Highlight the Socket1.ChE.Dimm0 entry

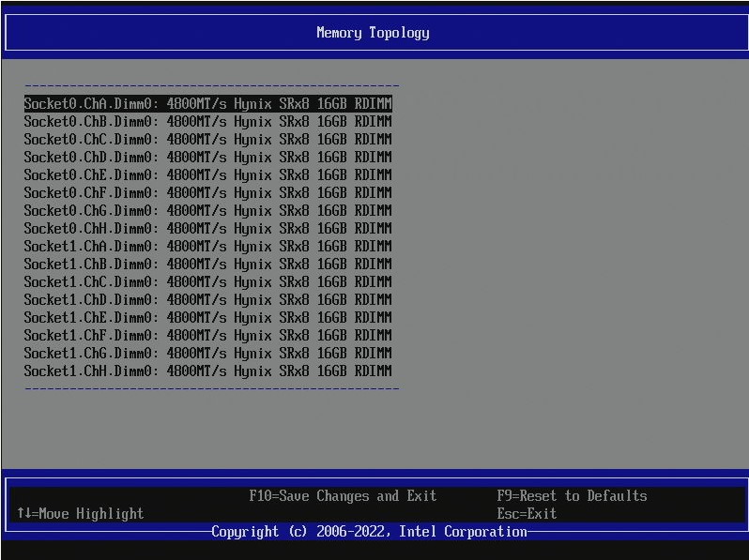[x=207, y=317]
